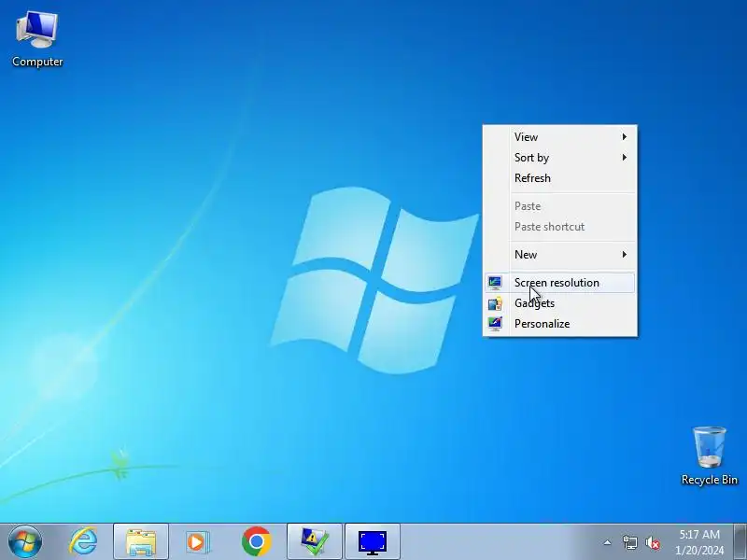Select Personalize from the context menu
This screenshot has width=747, height=560.
coord(559,324)
